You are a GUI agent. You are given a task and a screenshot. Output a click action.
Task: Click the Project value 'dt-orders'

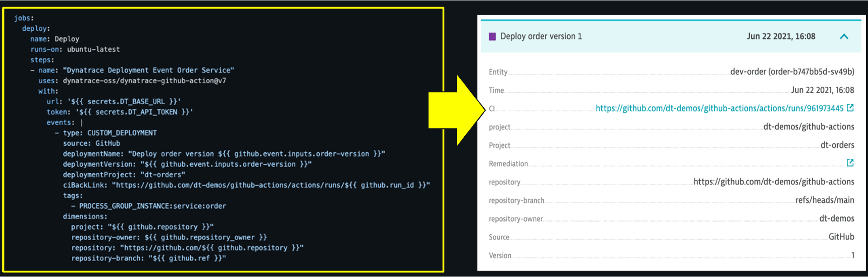pyautogui.click(x=837, y=145)
